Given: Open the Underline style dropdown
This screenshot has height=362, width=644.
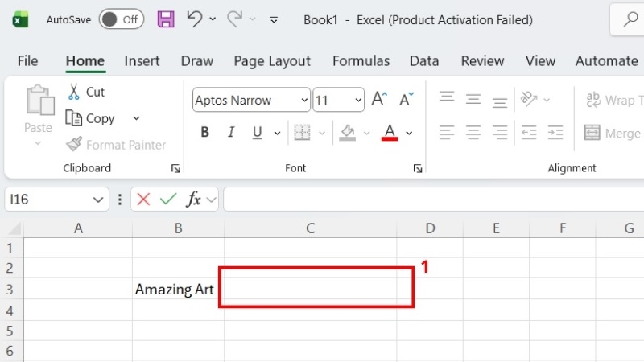Looking at the screenshot, I should pos(277,133).
